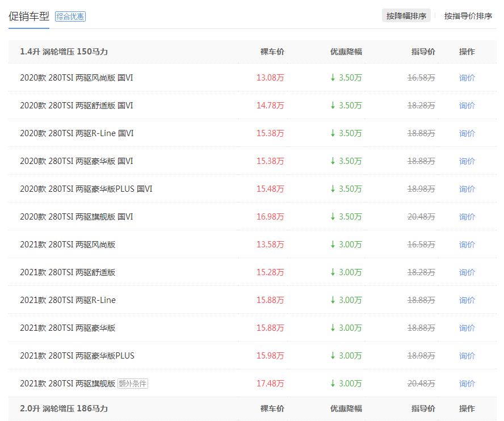Click 16.58万 guide price of 2020款 风尚版
Screen dimensions: 504x421
[x=421, y=78]
